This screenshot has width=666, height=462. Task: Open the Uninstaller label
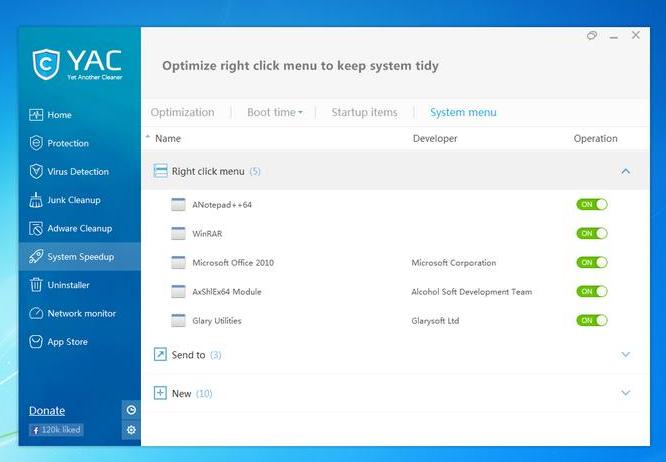pyautogui.click(x=68, y=285)
